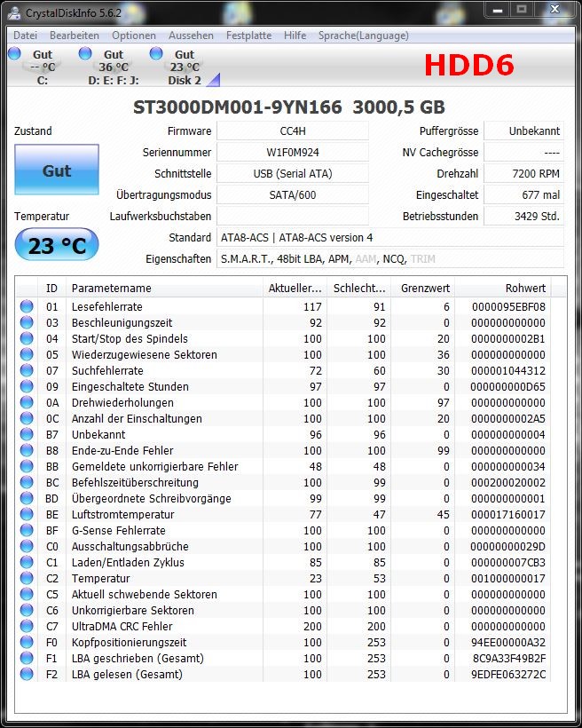Click the blue status orb for drive C:
This screenshot has width=582, height=728.
[14, 53]
